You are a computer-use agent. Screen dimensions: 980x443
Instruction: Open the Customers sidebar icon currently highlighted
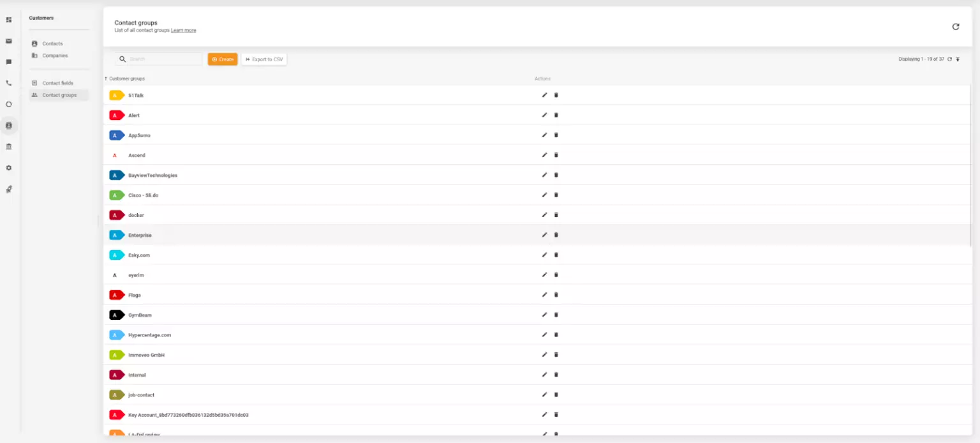pyautogui.click(x=8, y=126)
